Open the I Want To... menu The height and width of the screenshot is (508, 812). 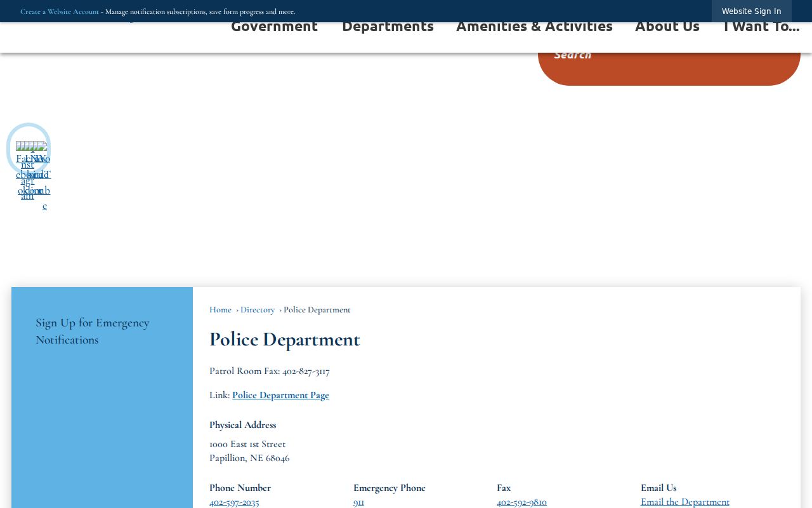click(x=761, y=27)
